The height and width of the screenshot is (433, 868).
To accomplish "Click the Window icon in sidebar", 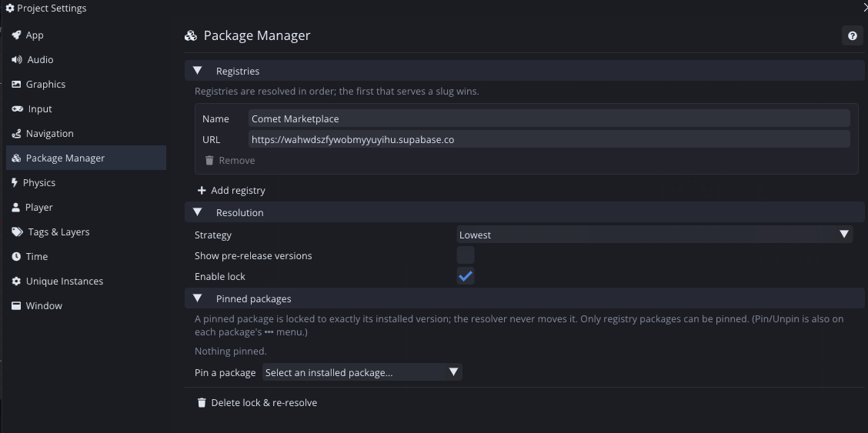I will pyautogui.click(x=16, y=306).
